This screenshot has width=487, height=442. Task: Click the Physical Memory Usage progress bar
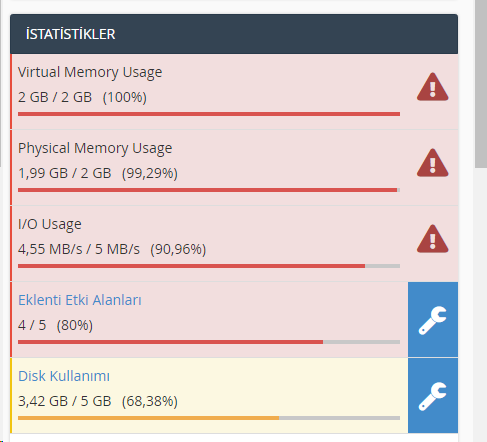tap(209, 190)
